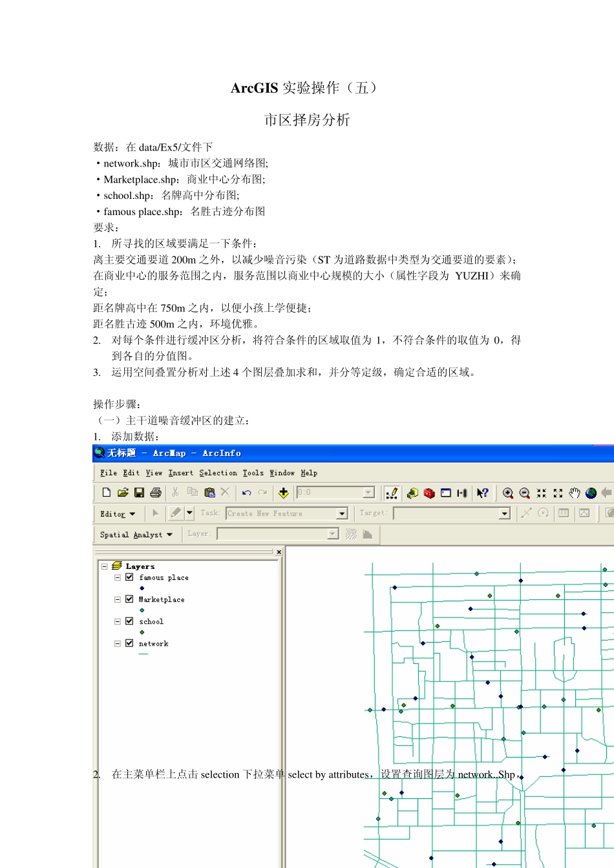
Task: Open the map scale dropdown
Action: click(x=369, y=493)
